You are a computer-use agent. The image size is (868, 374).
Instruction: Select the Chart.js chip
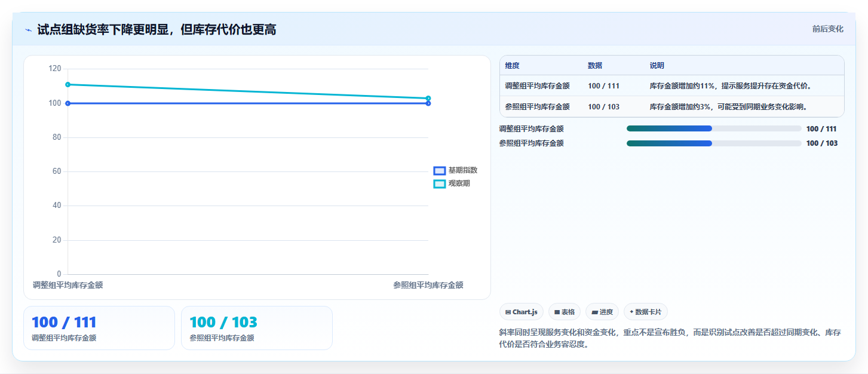pyautogui.click(x=521, y=312)
